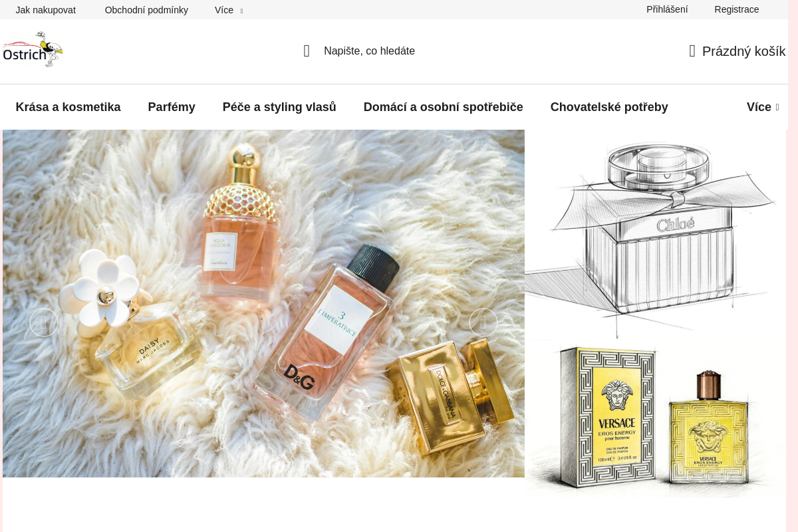The width and height of the screenshot is (798, 532).
Task: Open the Versace Eros Energy banner
Action: 656,420
